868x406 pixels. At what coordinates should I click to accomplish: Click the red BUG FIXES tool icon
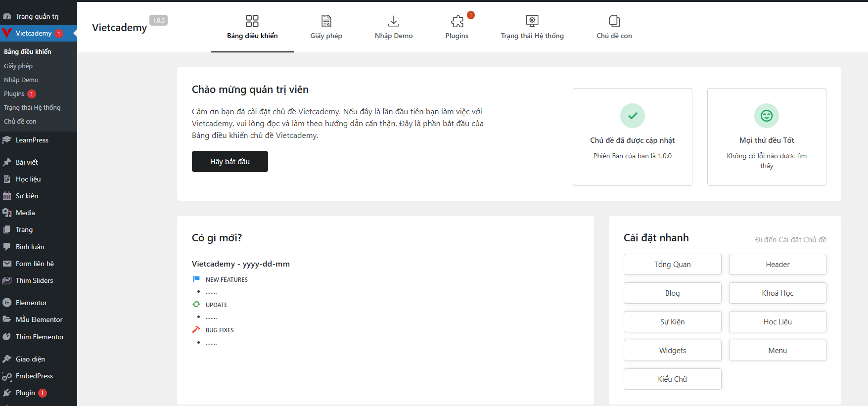click(196, 330)
